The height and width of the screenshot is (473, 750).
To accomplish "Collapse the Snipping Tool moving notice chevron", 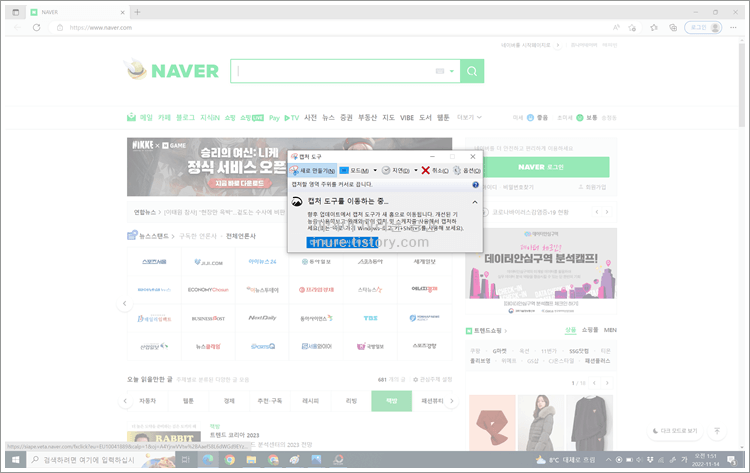I will point(474,202).
